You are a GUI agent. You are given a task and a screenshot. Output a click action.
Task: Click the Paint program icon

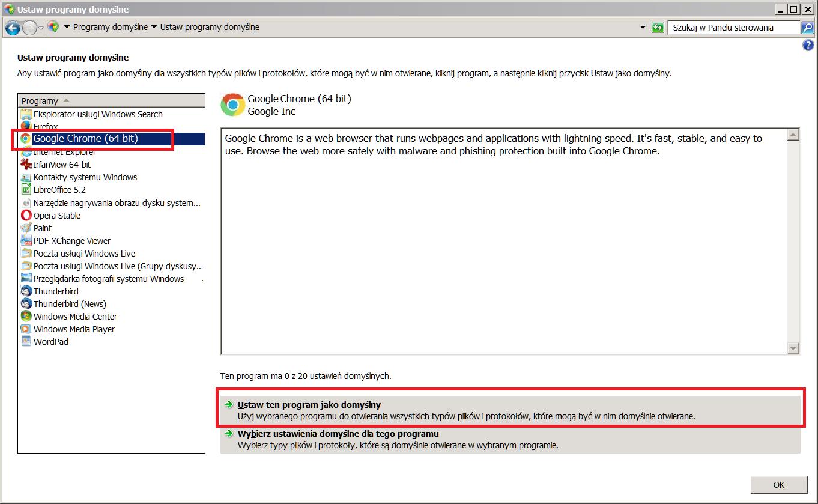[x=26, y=228]
